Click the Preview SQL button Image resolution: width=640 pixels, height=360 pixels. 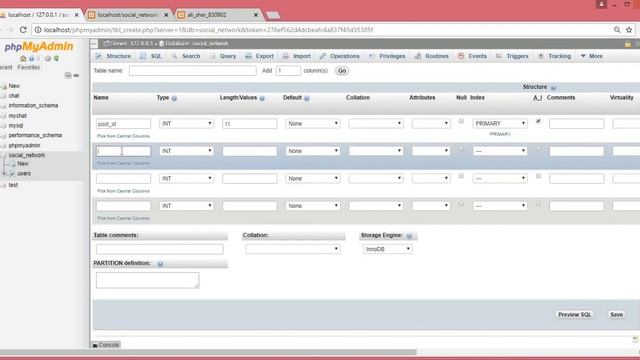click(574, 315)
